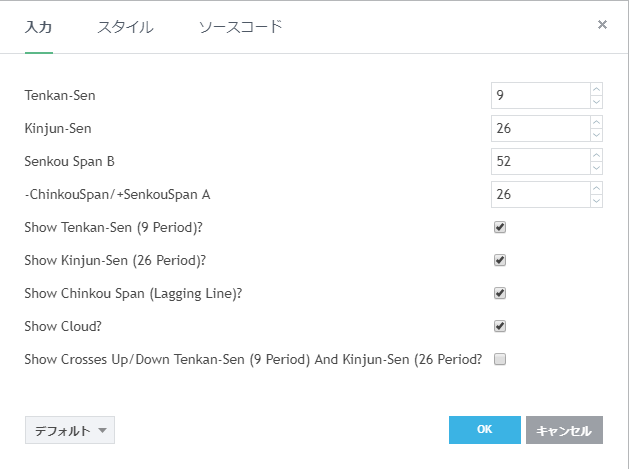The height and width of the screenshot is (469, 629).
Task: Uncheck Show Tenkan-Sen (9 Period)
Action: [500, 227]
